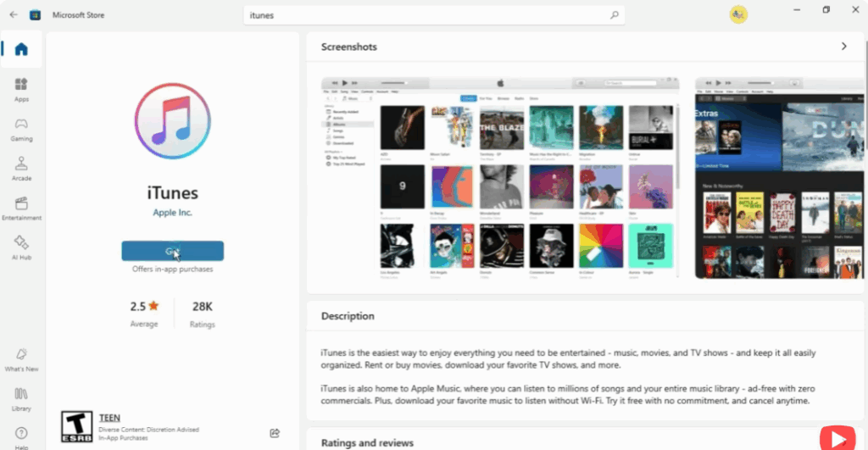The width and height of the screenshot is (868, 450).
Task: Open the Apple Inc. publisher link
Action: pyautogui.click(x=172, y=213)
